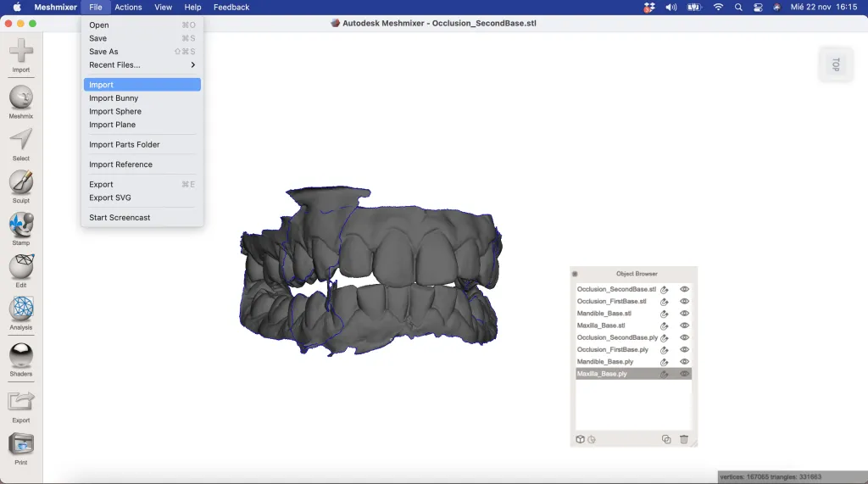Toggle magnet icon for Occlusion_FirstBase.stl
868x484 pixels.
664,302
